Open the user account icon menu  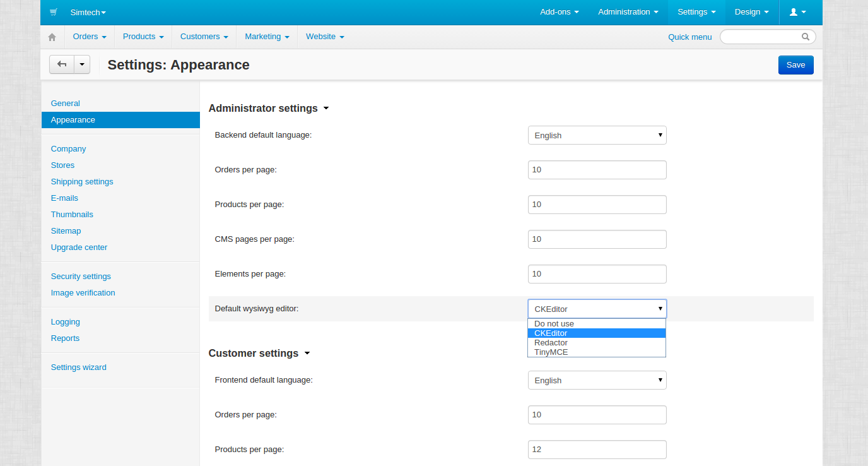coord(797,12)
